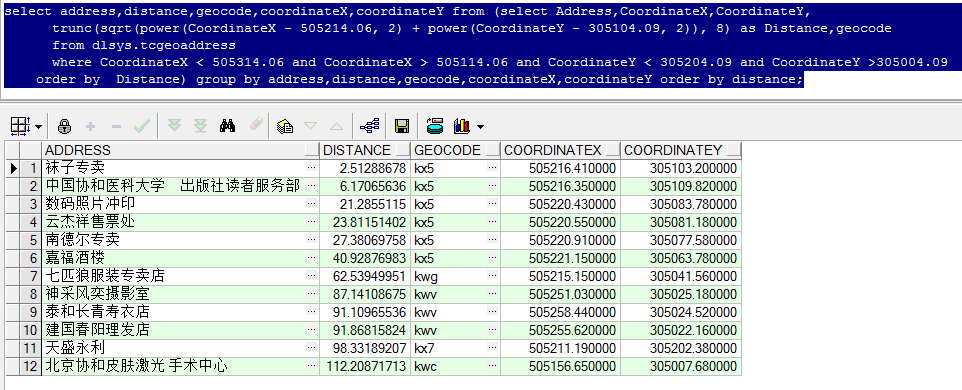Open GEOCODE ellipsis button in row 12 (kwc)

point(493,366)
